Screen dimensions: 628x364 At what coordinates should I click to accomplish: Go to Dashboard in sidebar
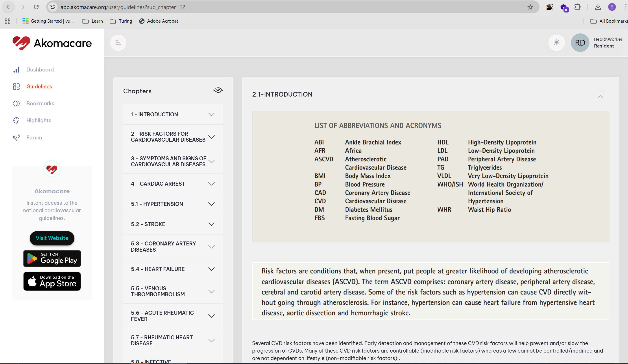[40, 70]
